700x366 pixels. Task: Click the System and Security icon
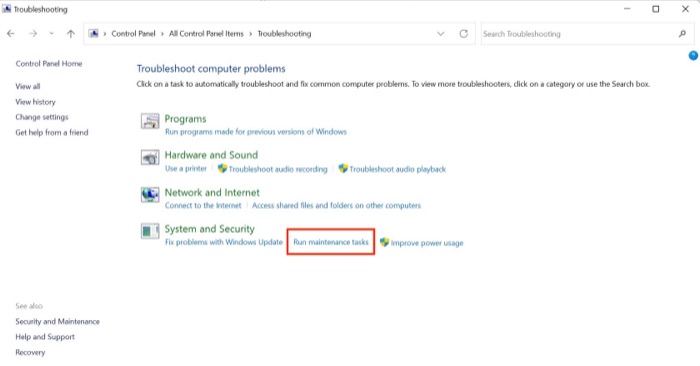click(x=150, y=231)
